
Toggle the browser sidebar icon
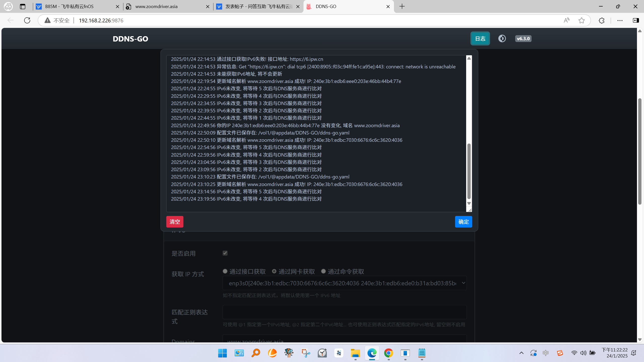[x=636, y=20]
